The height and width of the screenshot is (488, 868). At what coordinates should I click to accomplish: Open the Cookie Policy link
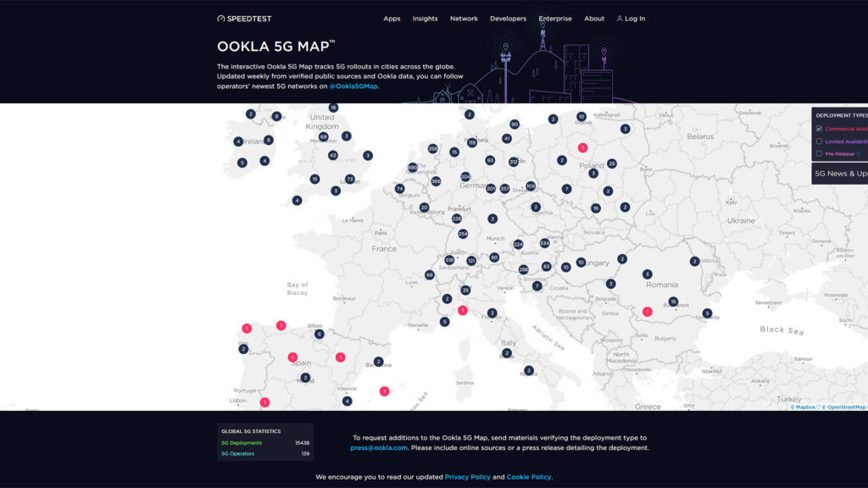(529, 477)
